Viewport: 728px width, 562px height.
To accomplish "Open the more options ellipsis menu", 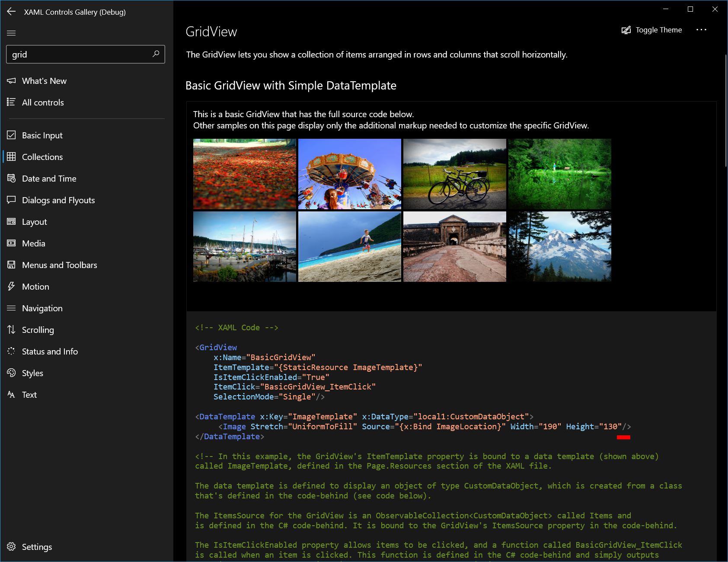I will (702, 30).
